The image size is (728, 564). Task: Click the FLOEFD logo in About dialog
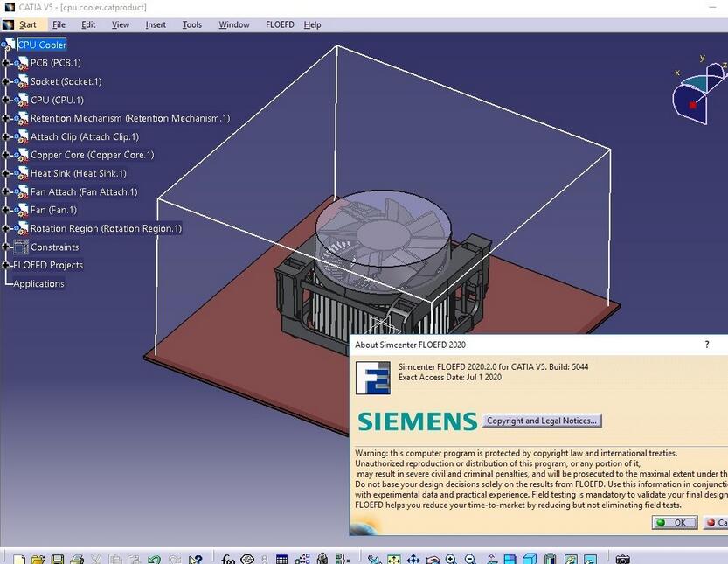pyautogui.click(x=373, y=378)
